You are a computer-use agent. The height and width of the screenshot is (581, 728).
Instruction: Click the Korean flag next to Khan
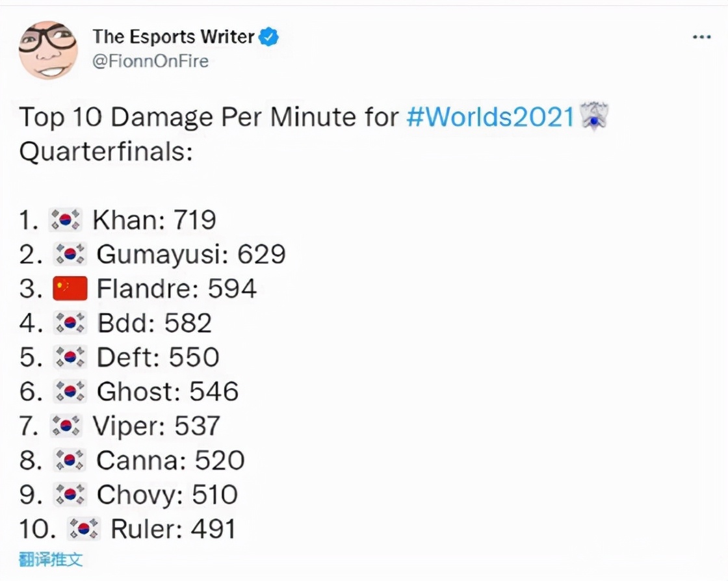(65, 221)
